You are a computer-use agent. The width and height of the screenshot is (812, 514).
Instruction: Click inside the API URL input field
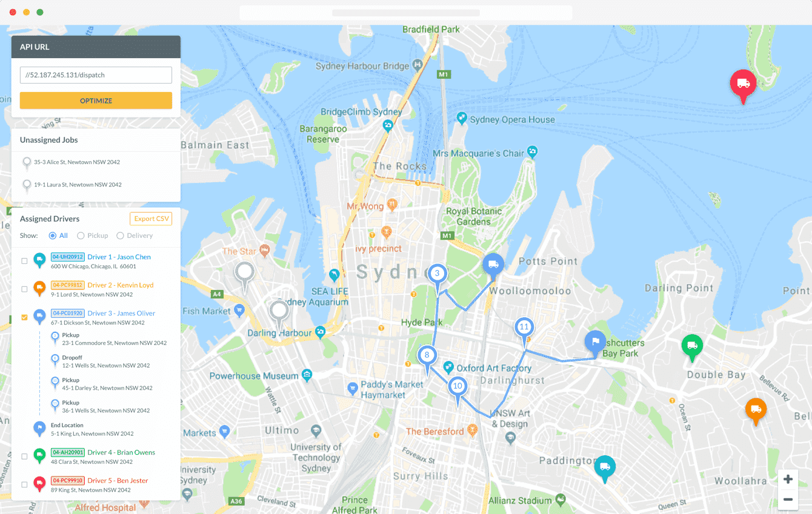coord(95,74)
